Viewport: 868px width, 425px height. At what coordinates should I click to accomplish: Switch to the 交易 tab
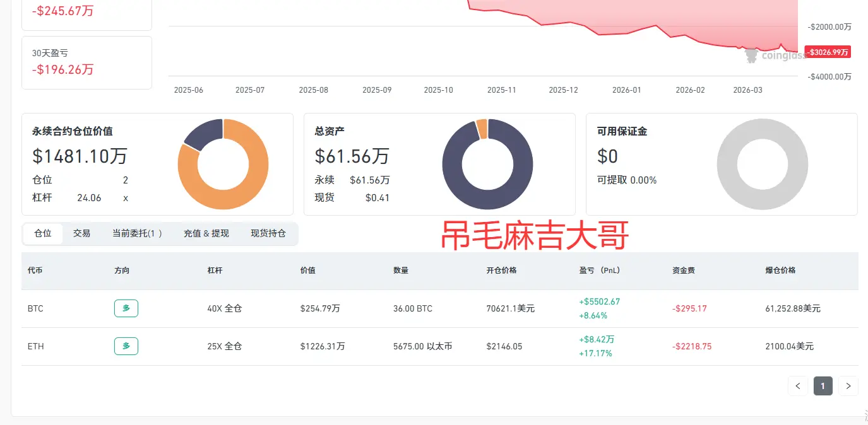[x=81, y=233]
